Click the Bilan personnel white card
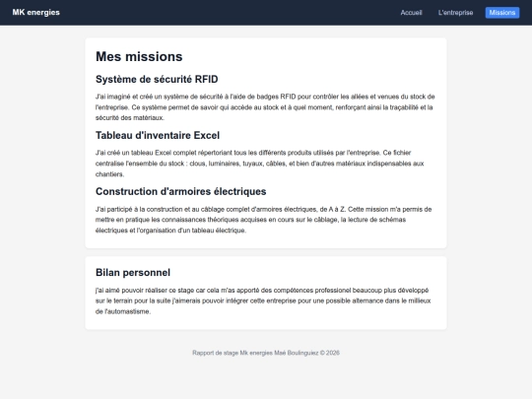Image resolution: width=532 pixels, height=399 pixels. 266,294
